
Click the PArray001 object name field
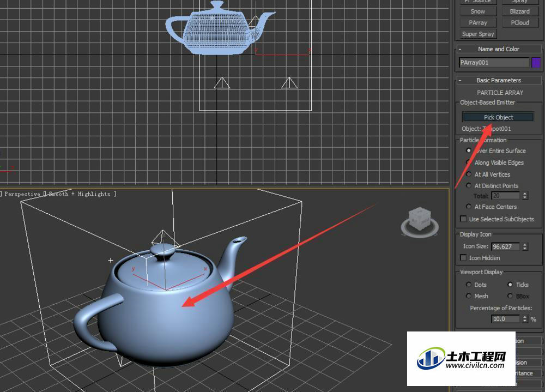[494, 63]
